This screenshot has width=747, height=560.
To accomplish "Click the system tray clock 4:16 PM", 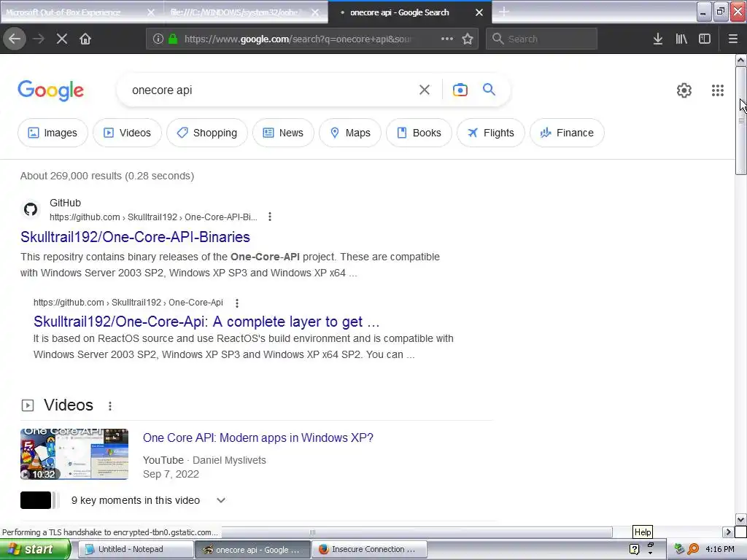I will (720, 550).
